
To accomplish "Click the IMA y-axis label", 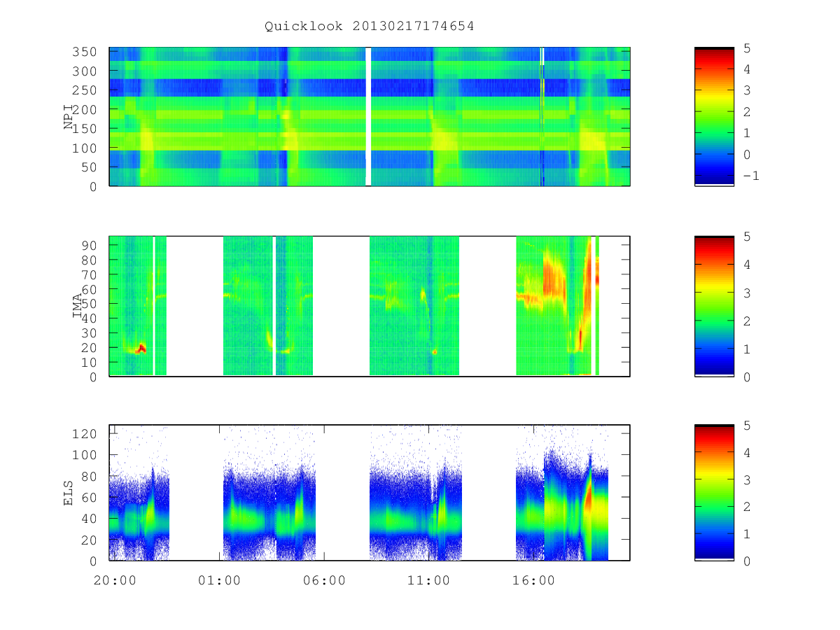I will click(x=78, y=306).
